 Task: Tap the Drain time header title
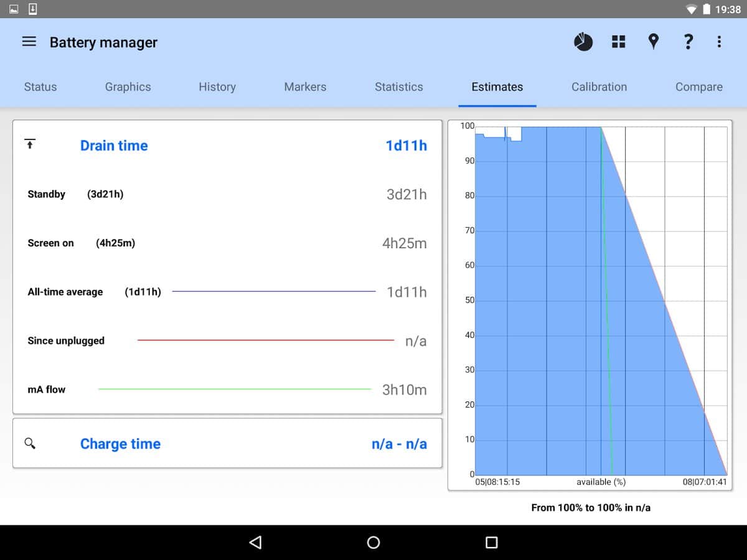coord(114,146)
